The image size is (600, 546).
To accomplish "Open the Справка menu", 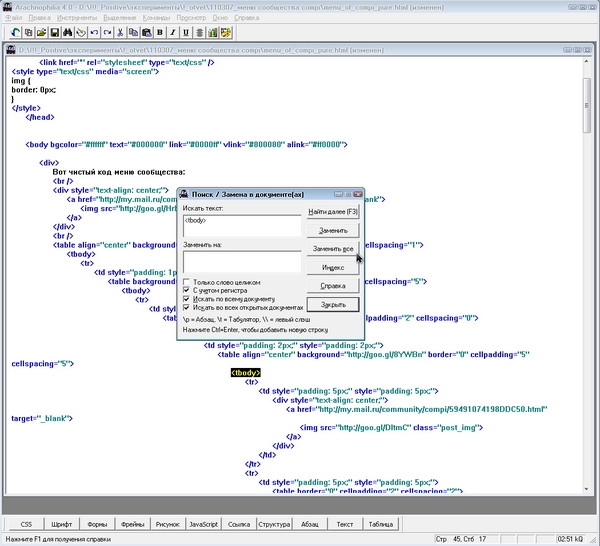I will (x=246, y=18).
